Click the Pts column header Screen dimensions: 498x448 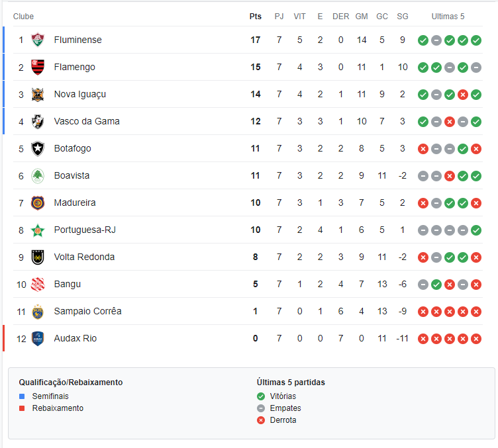(256, 17)
